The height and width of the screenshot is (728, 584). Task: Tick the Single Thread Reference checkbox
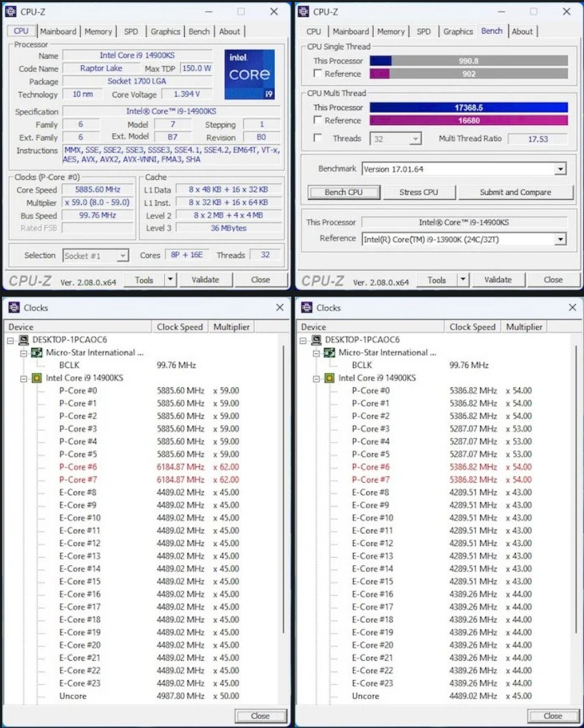point(318,73)
